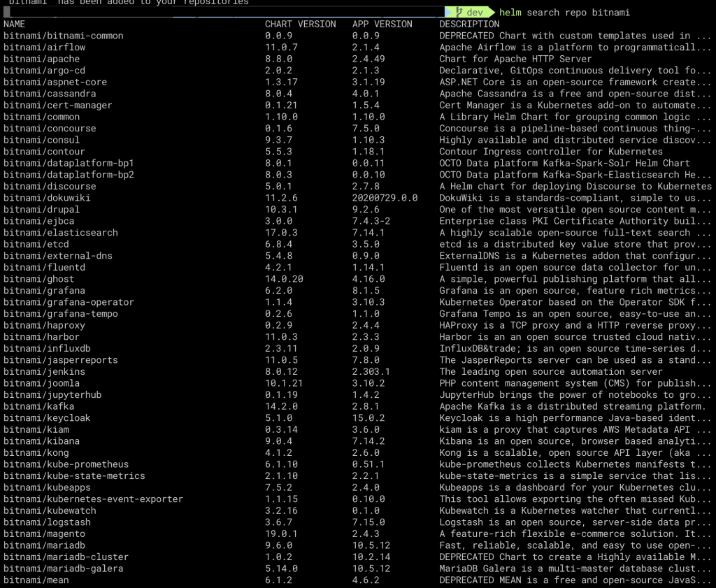Click the bitnami/contour entry

point(44,152)
